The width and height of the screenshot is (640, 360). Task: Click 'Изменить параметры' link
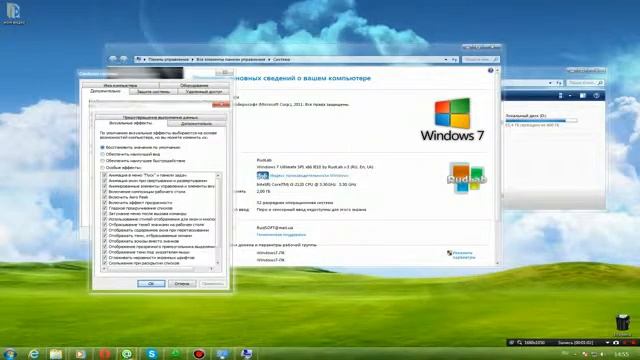464,255
